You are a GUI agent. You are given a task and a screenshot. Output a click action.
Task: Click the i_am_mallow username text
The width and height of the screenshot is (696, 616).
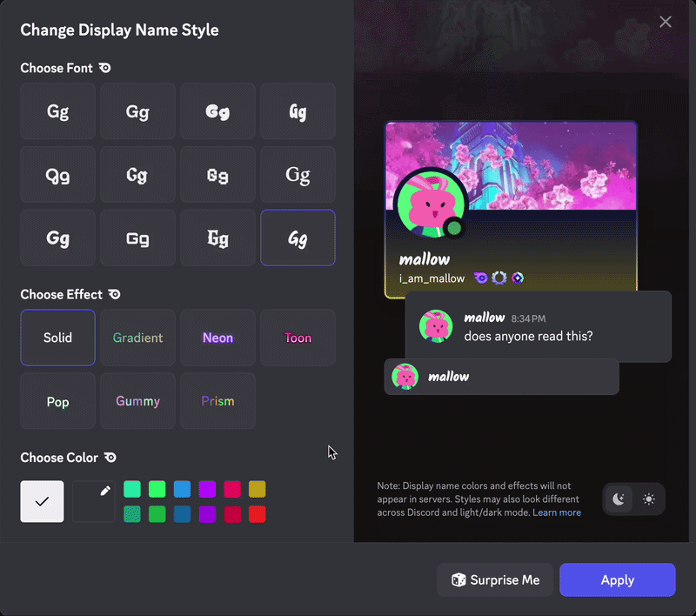[432, 278]
